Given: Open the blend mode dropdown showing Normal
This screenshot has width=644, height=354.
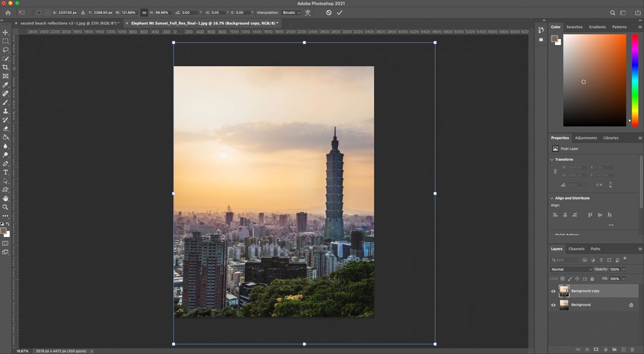Looking at the screenshot, I should (x=571, y=269).
